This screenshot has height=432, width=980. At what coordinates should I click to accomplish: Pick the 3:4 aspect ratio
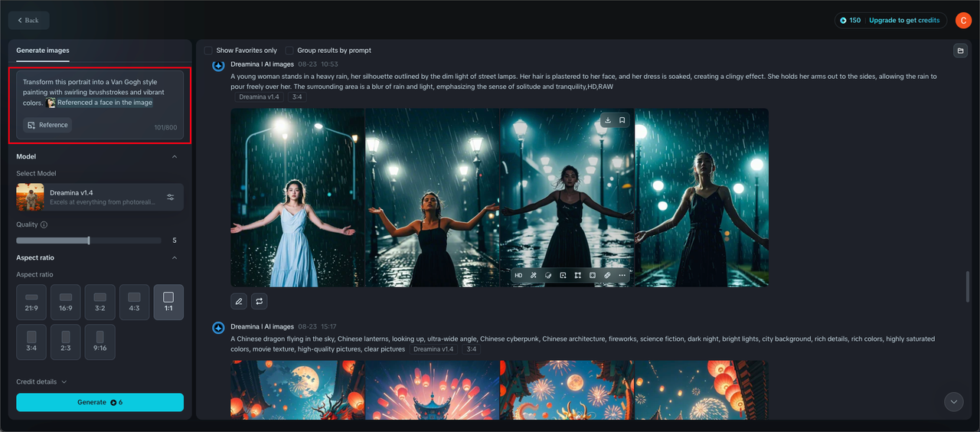tap(31, 342)
